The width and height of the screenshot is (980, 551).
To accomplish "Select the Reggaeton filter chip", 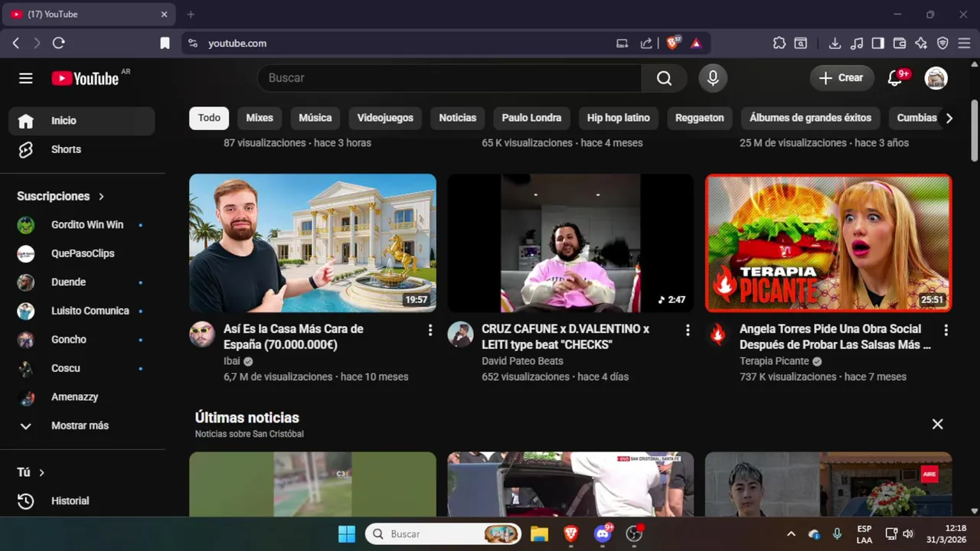I will 700,118.
